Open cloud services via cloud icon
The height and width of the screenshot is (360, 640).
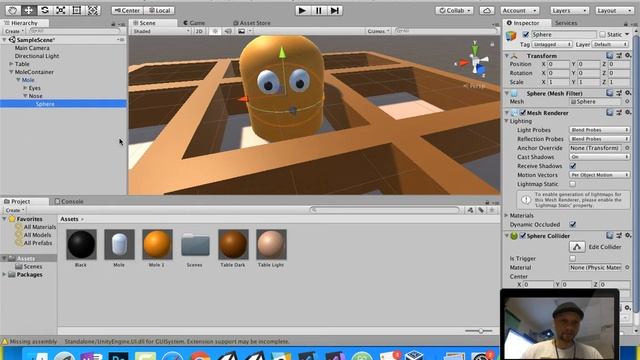487,10
